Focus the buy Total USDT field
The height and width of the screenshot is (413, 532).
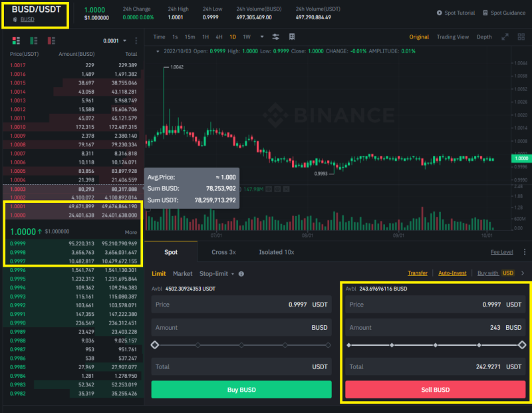point(241,367)
